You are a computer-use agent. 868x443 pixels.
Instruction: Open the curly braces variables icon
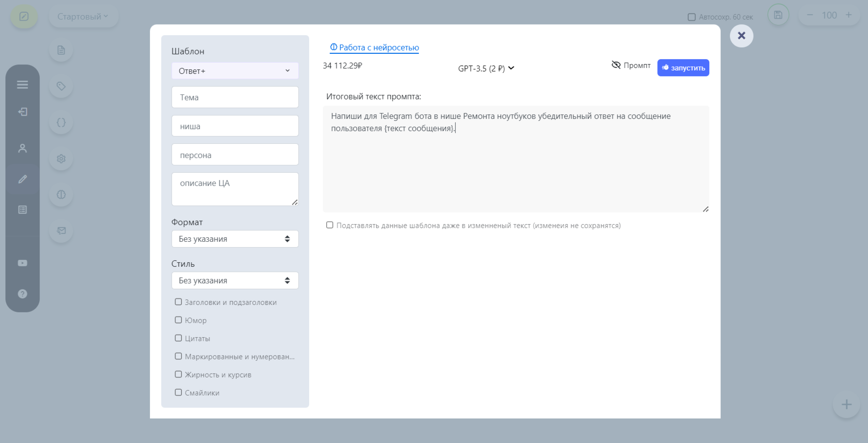[61, 122]
